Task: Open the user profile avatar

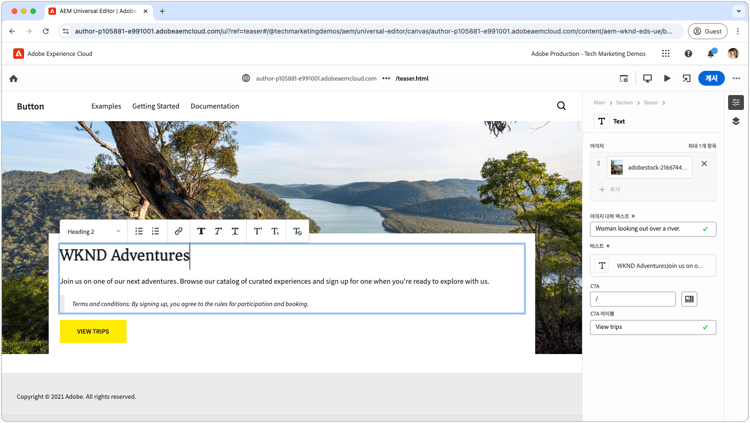Action: [x=733, y=54]
